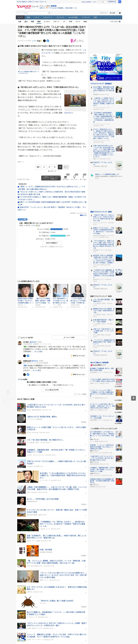Click the blue web search button at top
Image resolution: width=138 pixels, height=644 pixels.
click(120, 2)
